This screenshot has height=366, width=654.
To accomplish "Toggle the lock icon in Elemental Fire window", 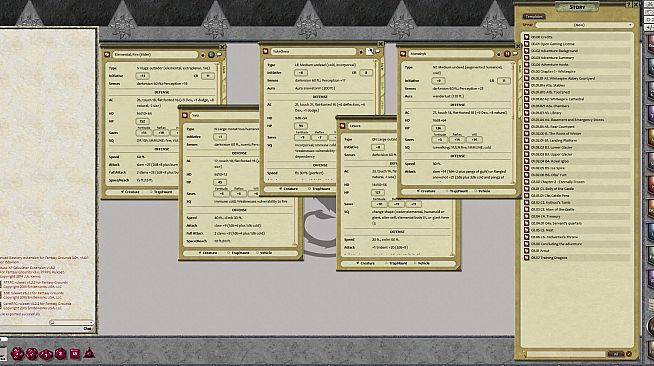I will tap(203, 55).
